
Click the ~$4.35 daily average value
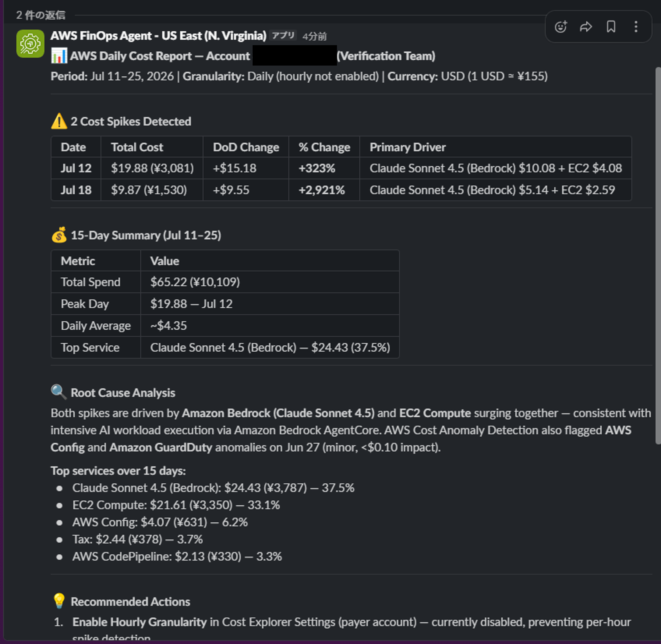pos(168,325)
